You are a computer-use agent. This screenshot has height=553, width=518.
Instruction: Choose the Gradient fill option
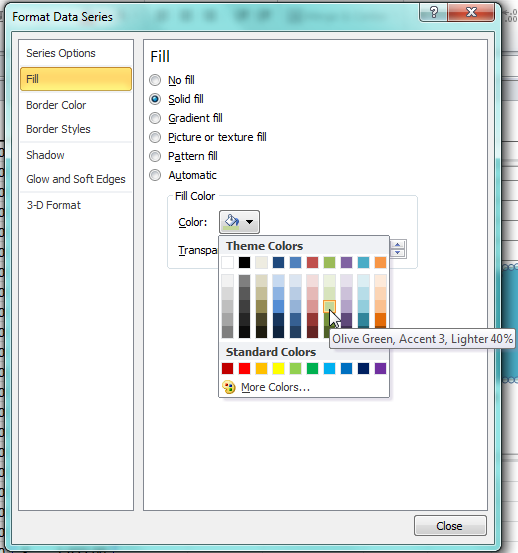(x=195, y=118)
